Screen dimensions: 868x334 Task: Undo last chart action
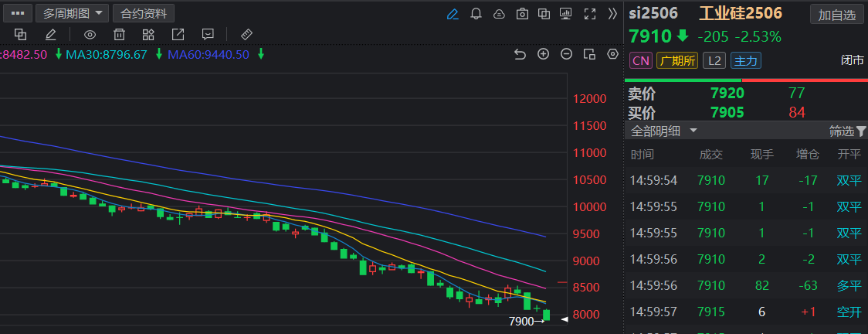coord(520,53)
